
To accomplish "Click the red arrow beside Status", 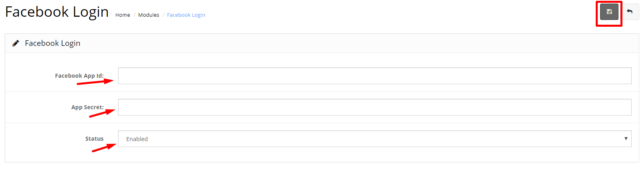I will coord(104,148).
